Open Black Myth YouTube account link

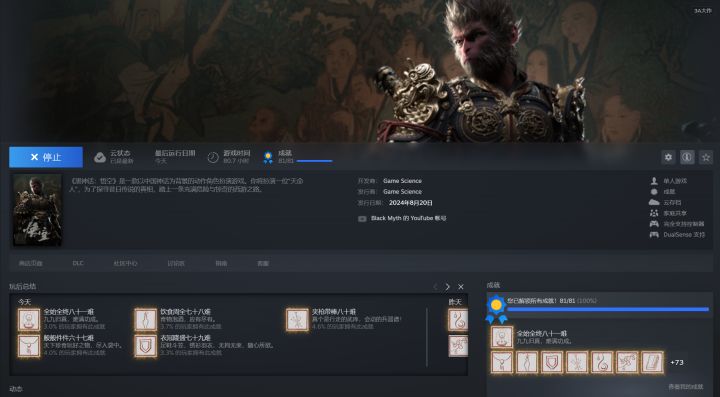click(x=408, y=218)
